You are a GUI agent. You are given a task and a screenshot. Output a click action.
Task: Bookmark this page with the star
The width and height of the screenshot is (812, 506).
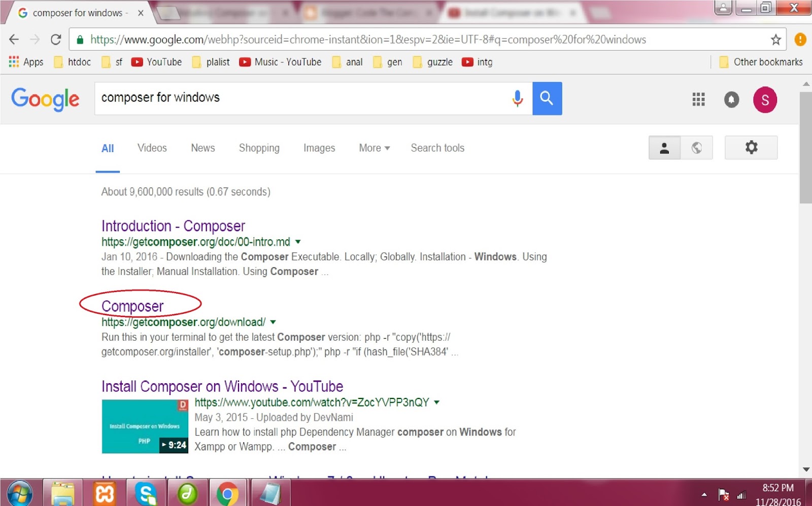tap(775, 40)
